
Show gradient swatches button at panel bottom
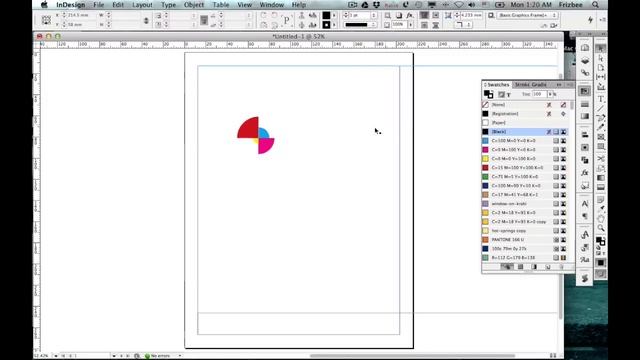[534, 267]
